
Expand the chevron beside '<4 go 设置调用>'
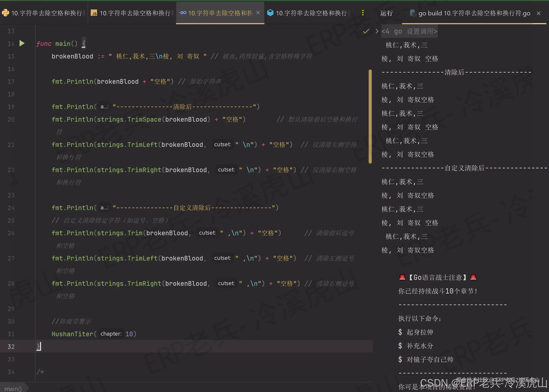(377, 31)
